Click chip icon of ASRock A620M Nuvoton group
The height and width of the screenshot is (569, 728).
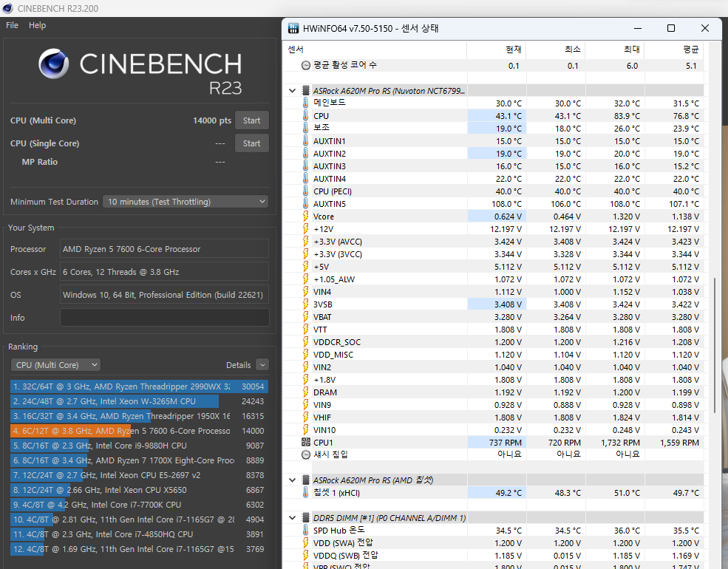click(305, 90)
